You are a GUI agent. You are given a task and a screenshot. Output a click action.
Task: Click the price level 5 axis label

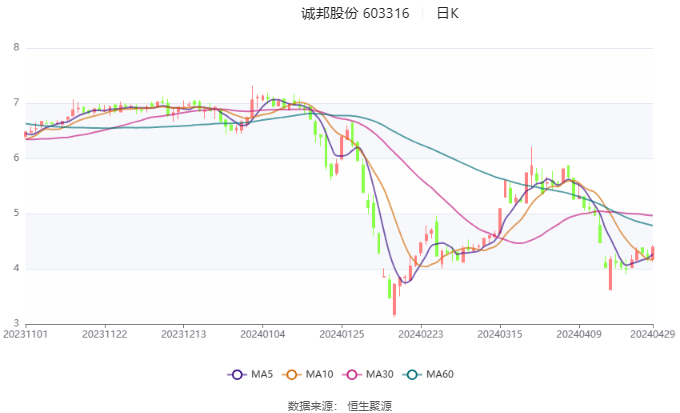point(16,213)
